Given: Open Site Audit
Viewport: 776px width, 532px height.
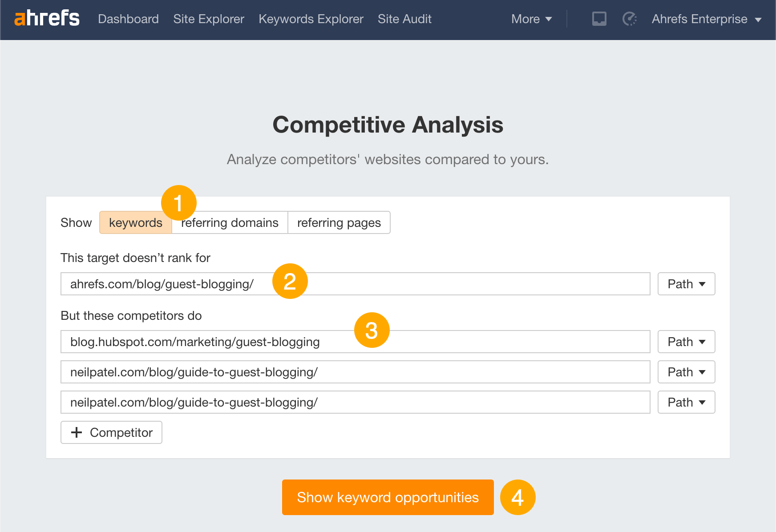Looking at the screenshot, I should point(404,19).
